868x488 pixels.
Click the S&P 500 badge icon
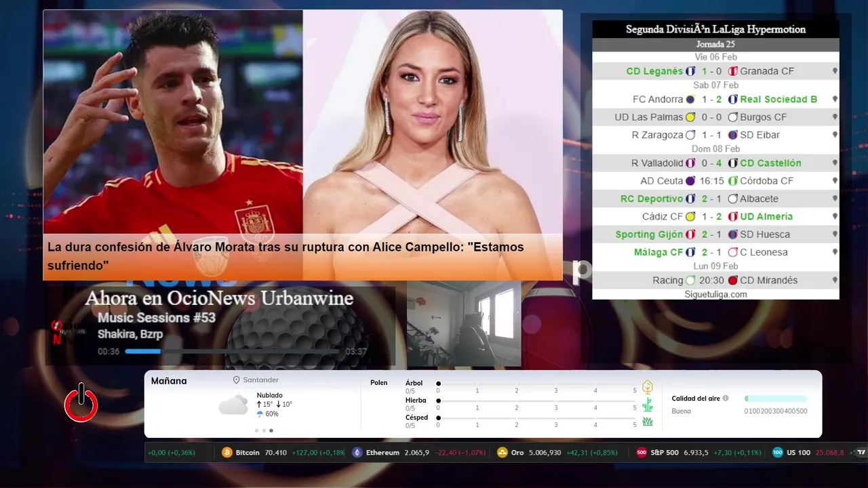(x=642, y=453)
